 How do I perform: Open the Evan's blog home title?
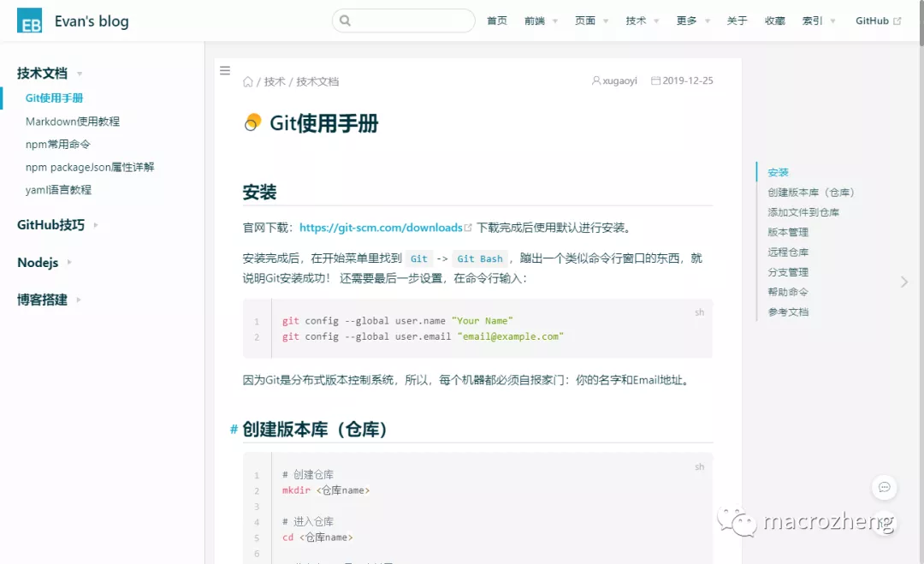pyautogui.click(x=92, y=21)
